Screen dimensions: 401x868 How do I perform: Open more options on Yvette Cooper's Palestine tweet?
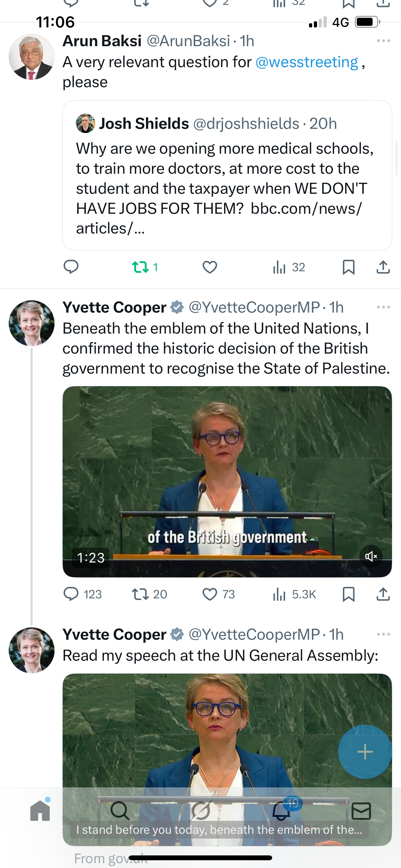coord(383,307)
